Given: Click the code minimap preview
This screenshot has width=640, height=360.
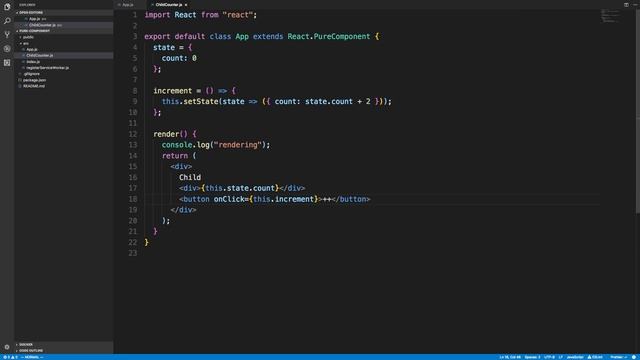Looking at the screenshot, I should pos(610,16).
